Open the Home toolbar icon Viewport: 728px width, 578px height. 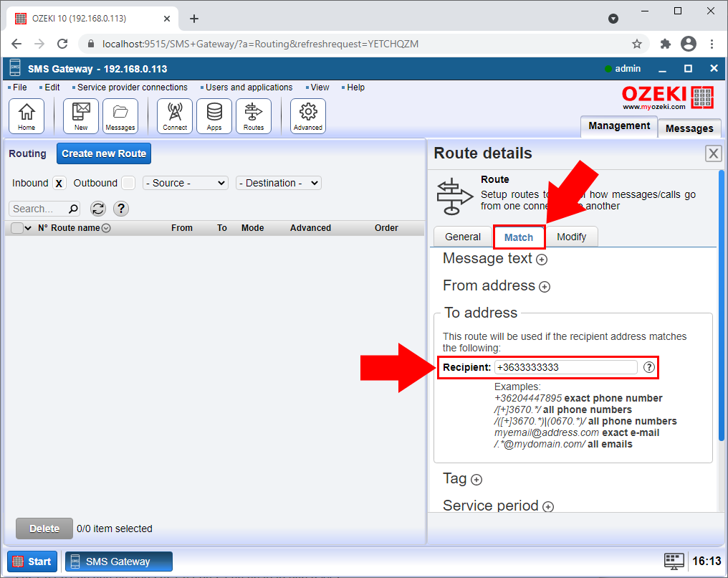pyautogui.click(x=27, y=116)
